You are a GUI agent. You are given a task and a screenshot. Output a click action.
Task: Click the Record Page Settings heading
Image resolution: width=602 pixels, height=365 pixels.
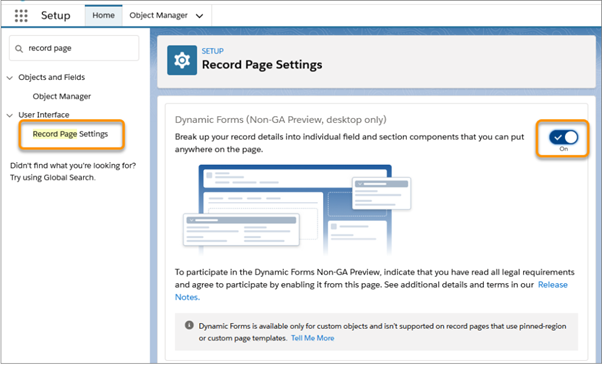point(262,64)
